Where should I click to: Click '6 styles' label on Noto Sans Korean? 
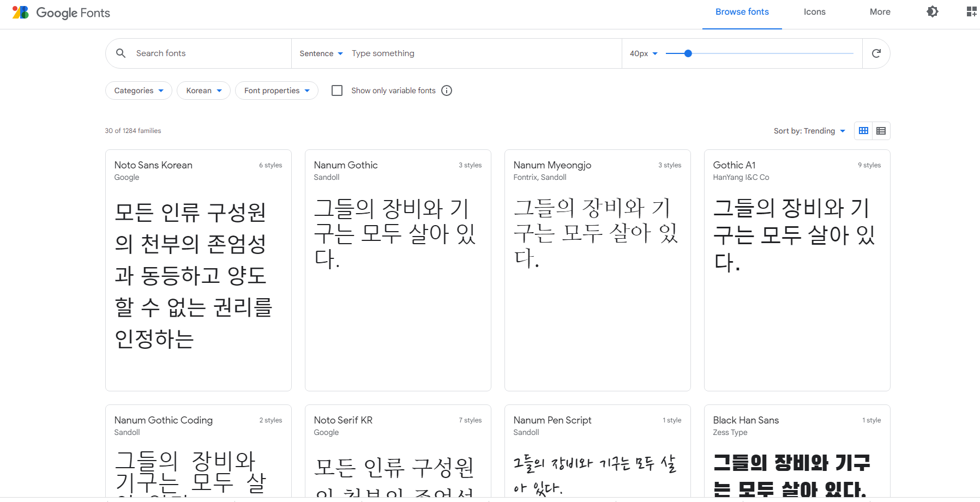270,165
